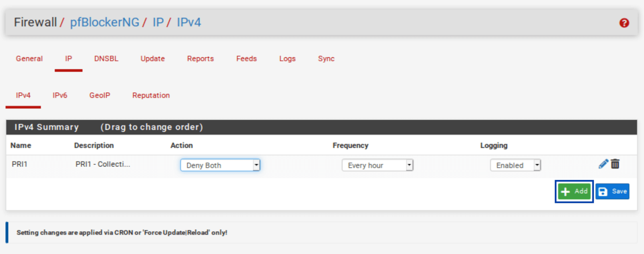The height and width of the screenshot is (254, 644).
Task: Follow the pfBlockerNG breadcrumb link
Action: [105, 22]
